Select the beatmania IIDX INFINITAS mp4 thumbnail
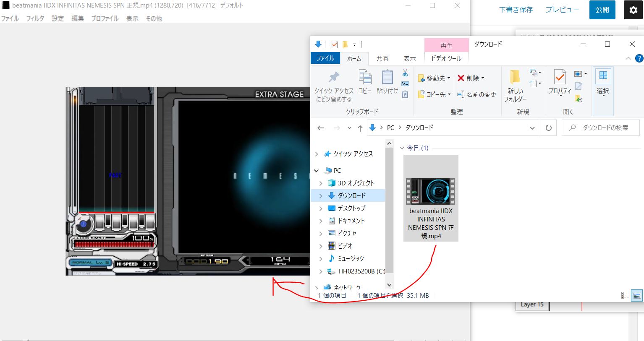 [x=431, y=198]
